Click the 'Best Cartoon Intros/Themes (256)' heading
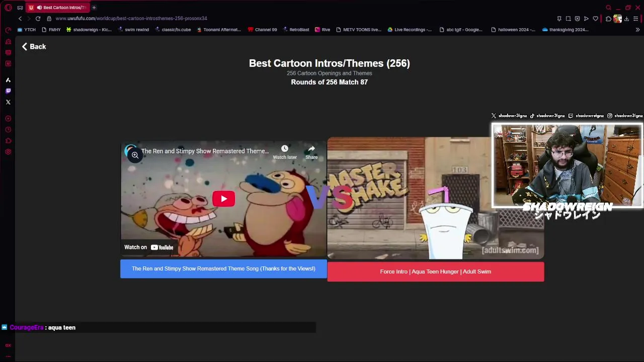The image size is (644, 362). click(330, 63)
